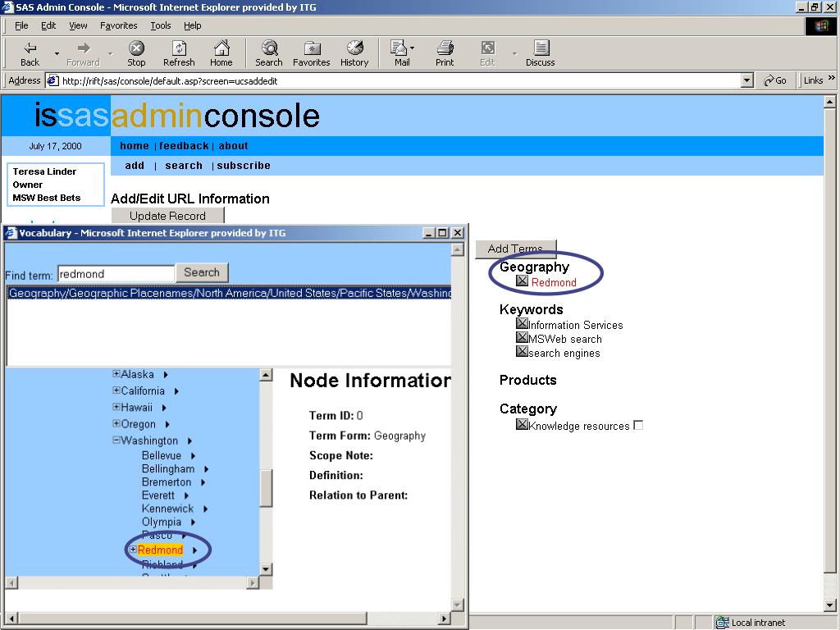The height and width of the screenshot is (630, 840).
Task: Expand the Oregon tree node
Action: click(x=116, y=424)
